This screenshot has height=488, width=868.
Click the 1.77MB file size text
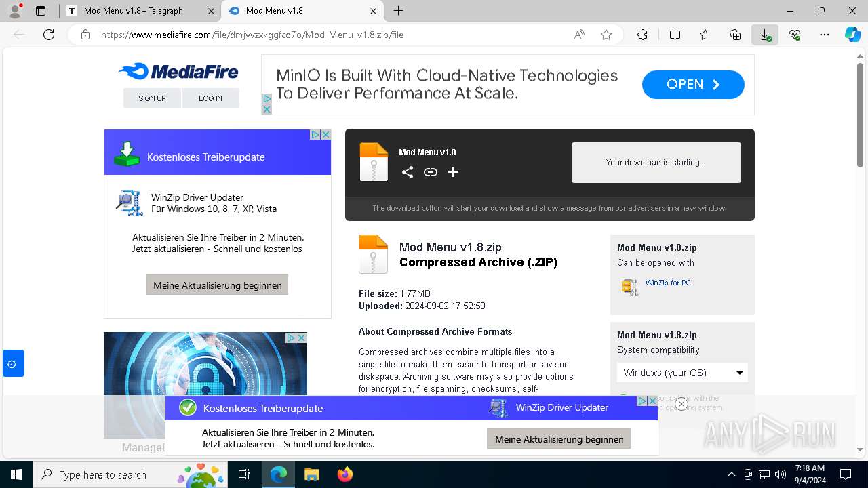415,293
